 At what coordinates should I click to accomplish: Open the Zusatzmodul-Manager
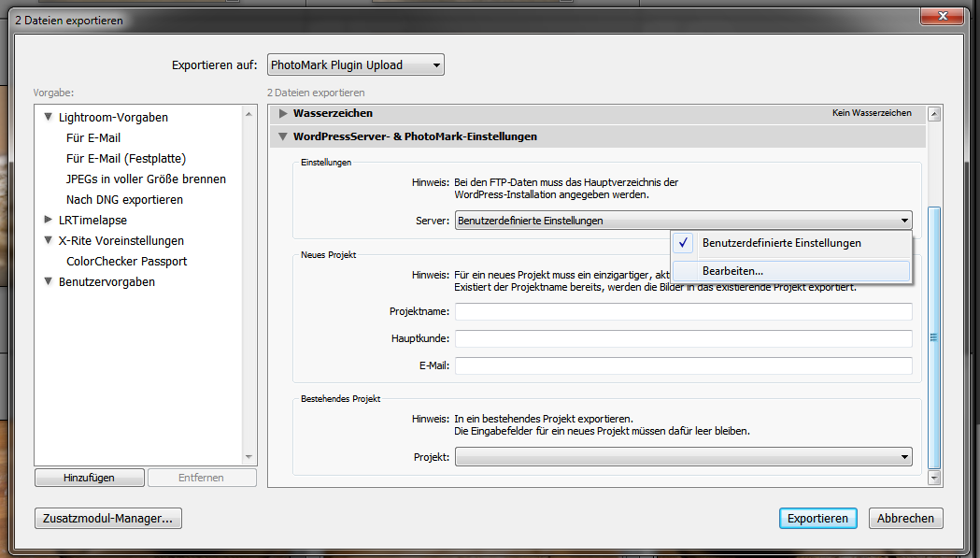point(107,519)
